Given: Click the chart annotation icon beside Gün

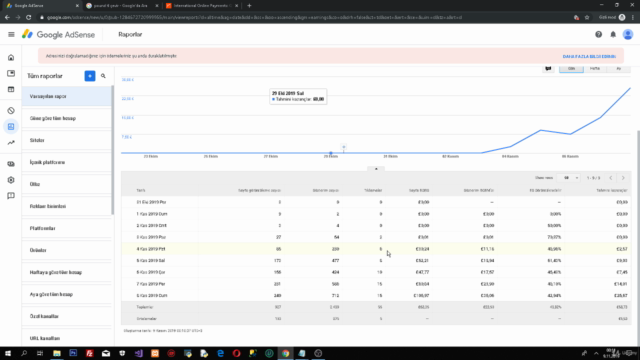Looking at the screenshot, I should [548, 69].
